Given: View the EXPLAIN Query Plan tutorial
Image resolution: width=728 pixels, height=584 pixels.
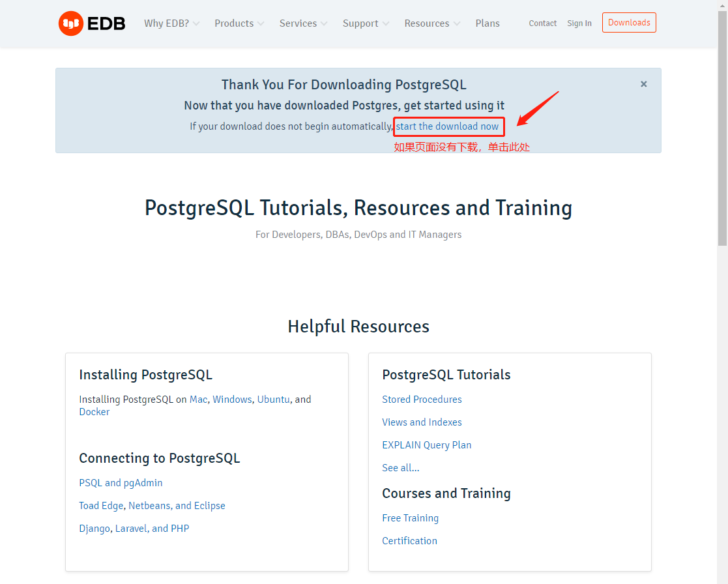Looking at the screenshot, I should pyautogui.click(x=426, y=445).
